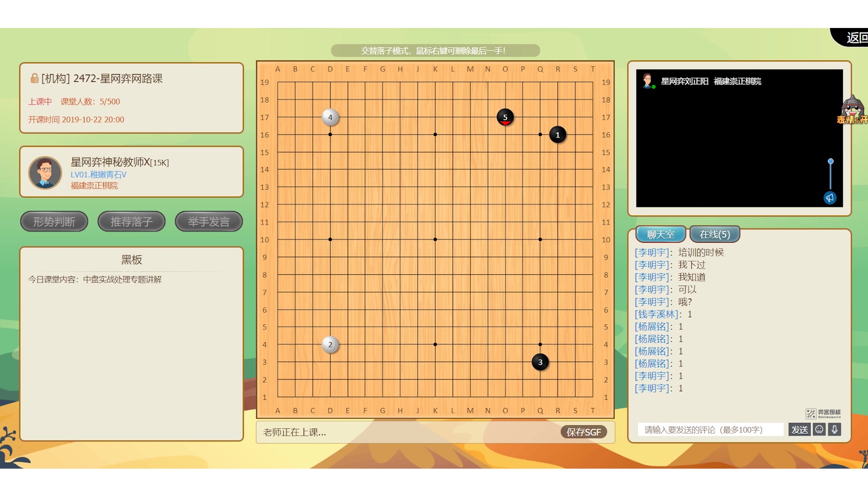Click the speaker volume icon in video
This screenshot has width=868, height=488.
pos(830,198)
